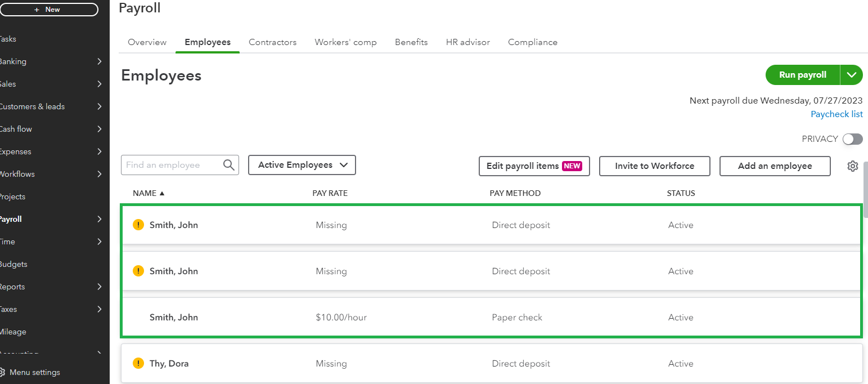This screenshot has height=384, width=868.
Task: Click the first Smith, John warning icon
Action: pyautogui.click(x=138, y=225)
